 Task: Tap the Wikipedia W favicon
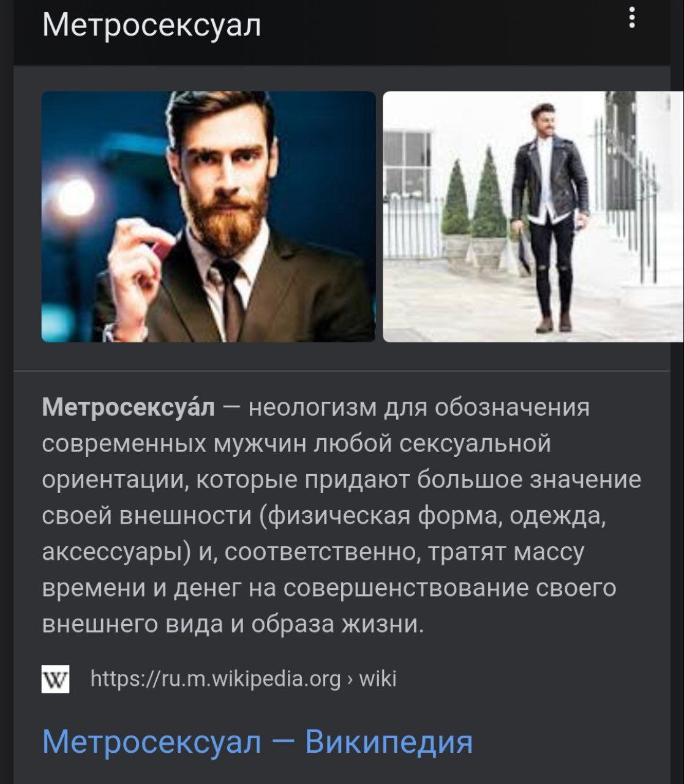click(x=55, y=679)
